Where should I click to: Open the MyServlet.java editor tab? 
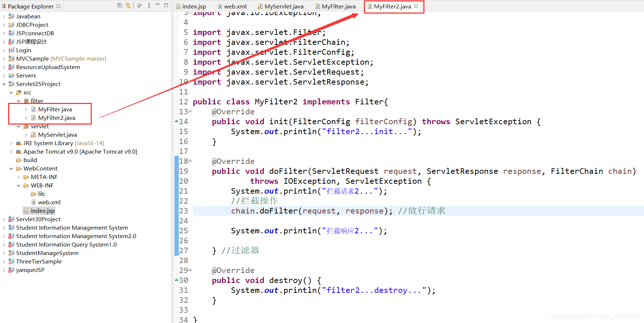tap(281, 6)
